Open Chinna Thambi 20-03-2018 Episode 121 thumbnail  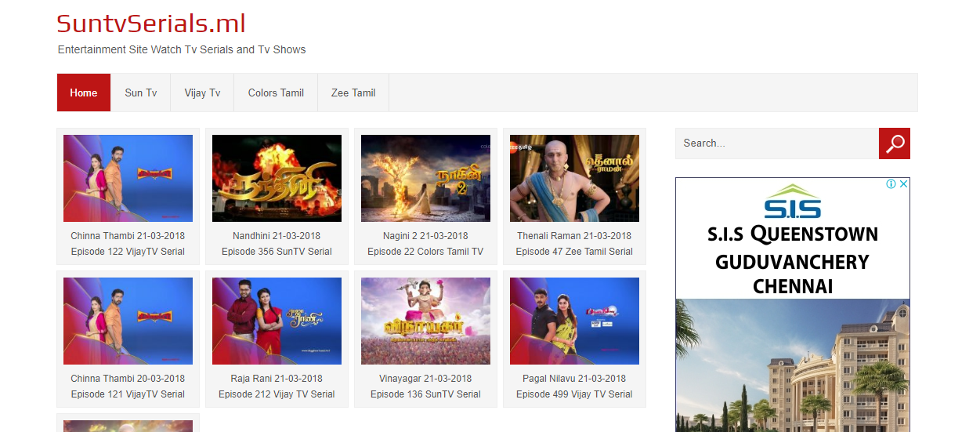128,321
